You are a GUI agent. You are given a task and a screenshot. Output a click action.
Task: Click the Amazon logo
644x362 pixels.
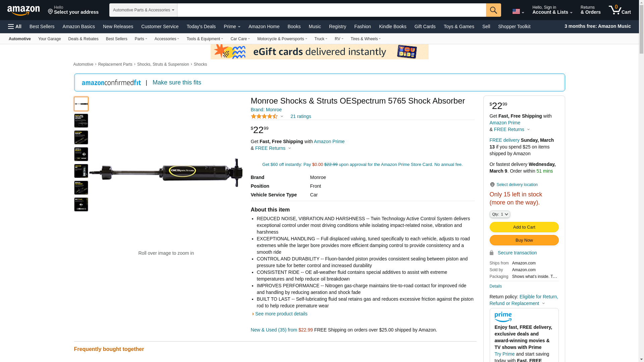[x=23, y=10]
